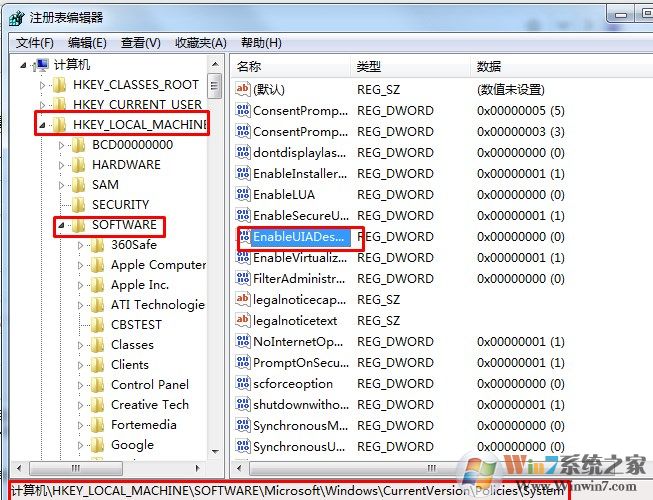Screen dimensions: 653x500
Task: Click tree pane horizontal scroll left arrow
Action: [19, 468]
